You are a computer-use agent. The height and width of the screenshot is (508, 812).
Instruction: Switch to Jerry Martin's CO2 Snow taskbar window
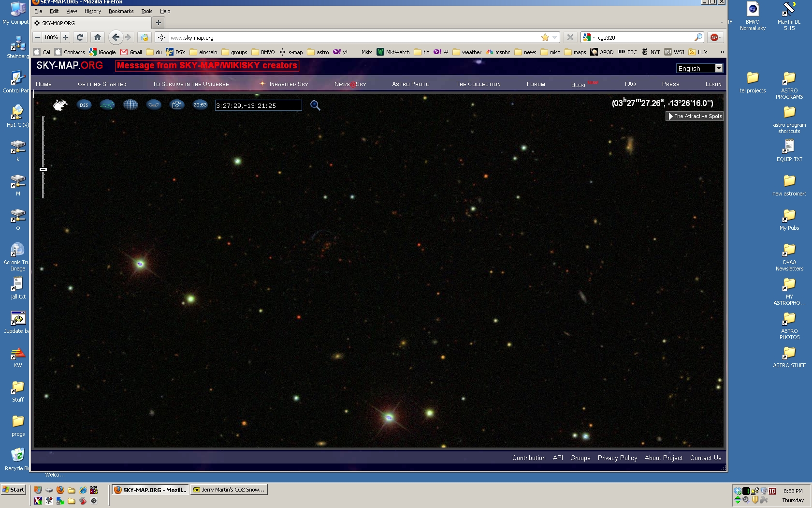coord(229,490)
